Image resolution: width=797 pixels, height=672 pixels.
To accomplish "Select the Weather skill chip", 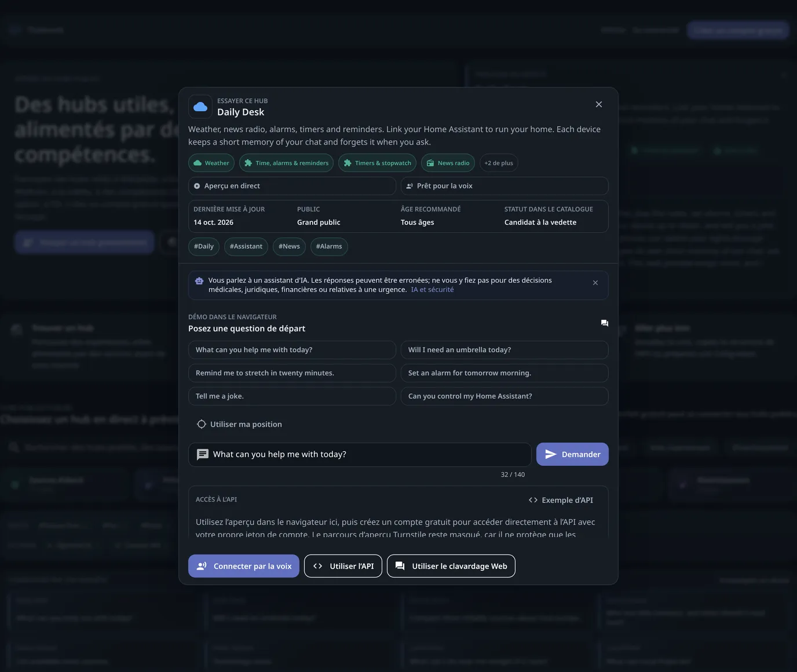I will (211, 163).
